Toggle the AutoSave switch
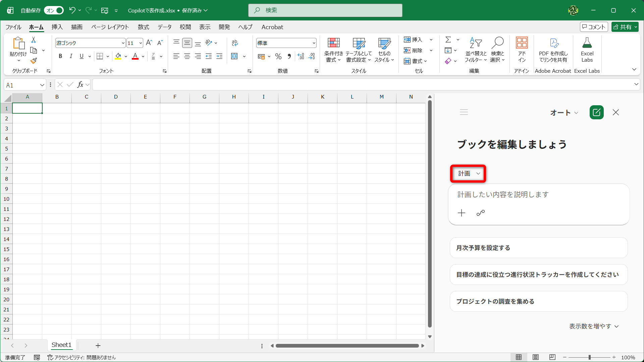This screenshot has height=362, width=644. coord(54,10)
